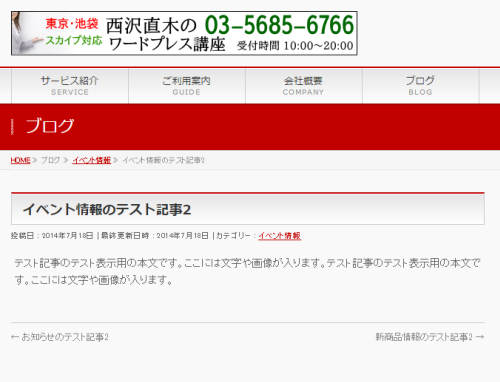500x382 pixels.
Task: Click the イベント情報 category link under title
Action: click(280, 236)
